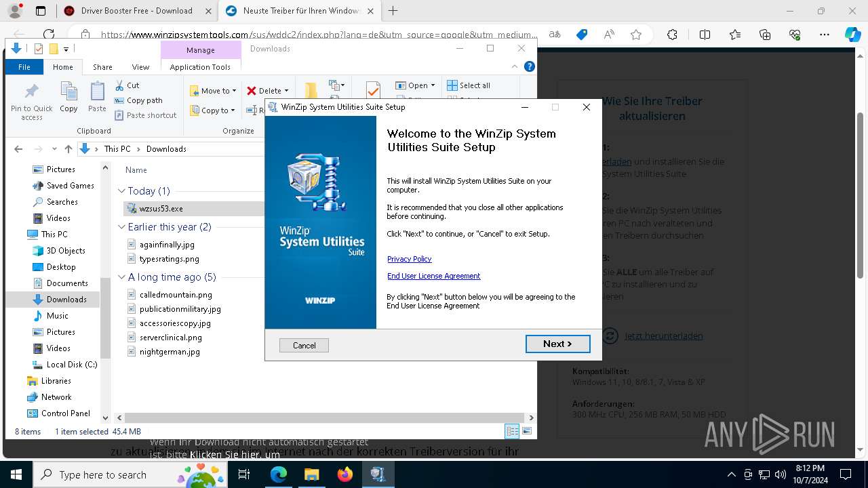The height and width of the screenshot is (488, 868).
Task: Click the Explorer help icon
Action: tap(530, 66)
